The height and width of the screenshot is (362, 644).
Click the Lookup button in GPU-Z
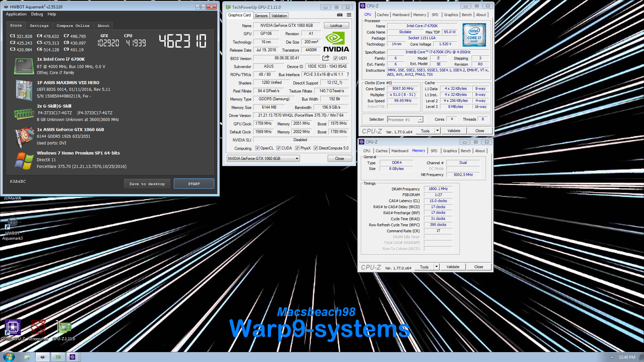point(336,25)
